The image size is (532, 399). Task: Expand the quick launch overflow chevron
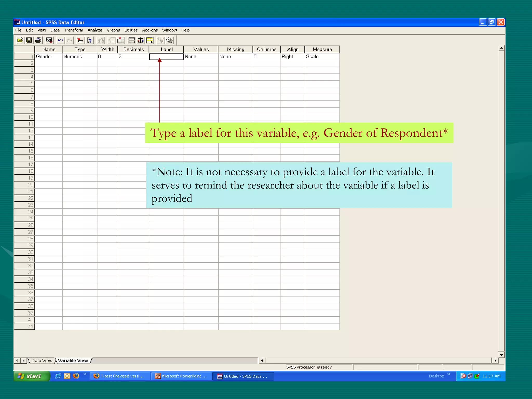(85, 374)
